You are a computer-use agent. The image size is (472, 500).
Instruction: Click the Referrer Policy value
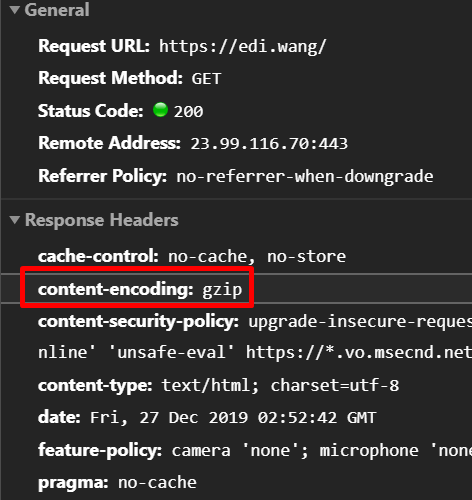click(x=305, y=176)
